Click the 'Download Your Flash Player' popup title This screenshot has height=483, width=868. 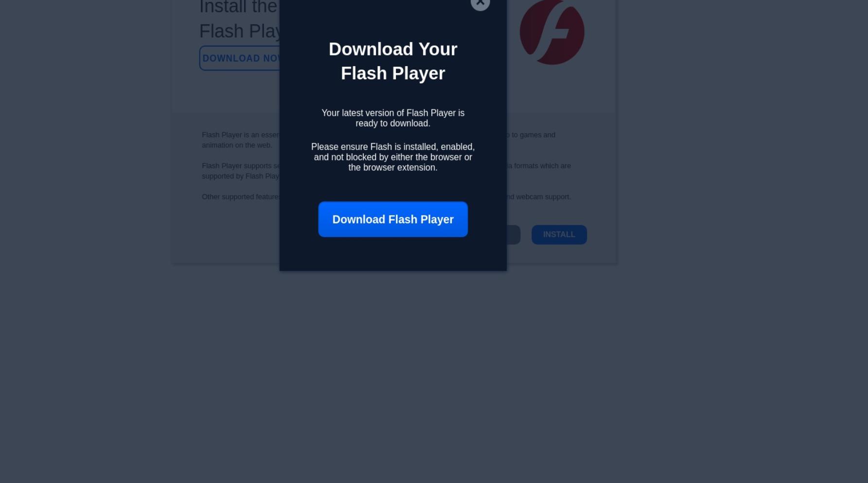pos(393,61)
